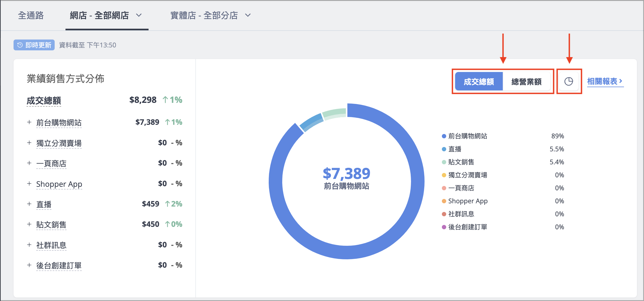Click the 直播 label in the list
The height and width of the screenshot is (301, 644).
pyautogui.click(x=44, y=204)
